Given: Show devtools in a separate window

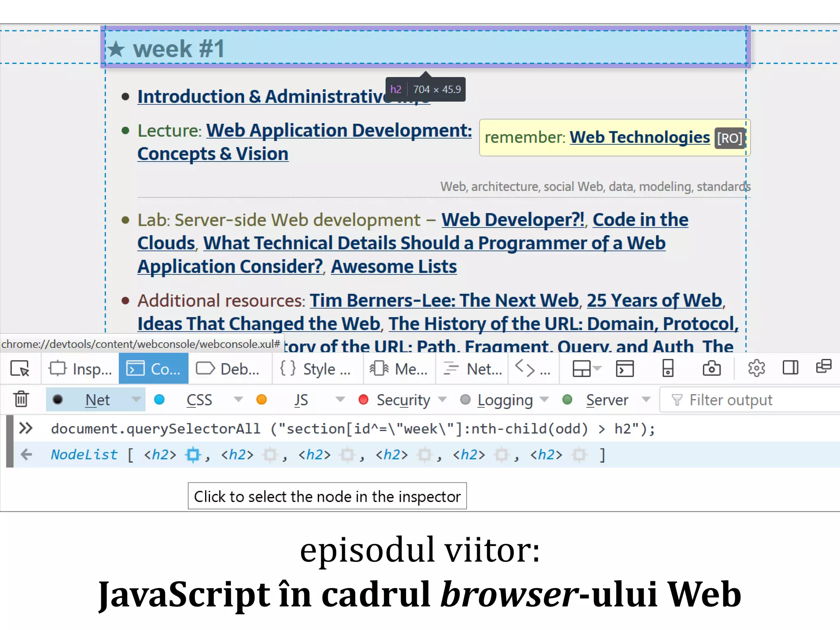Looking at the screenshot, I should [824, 366].
